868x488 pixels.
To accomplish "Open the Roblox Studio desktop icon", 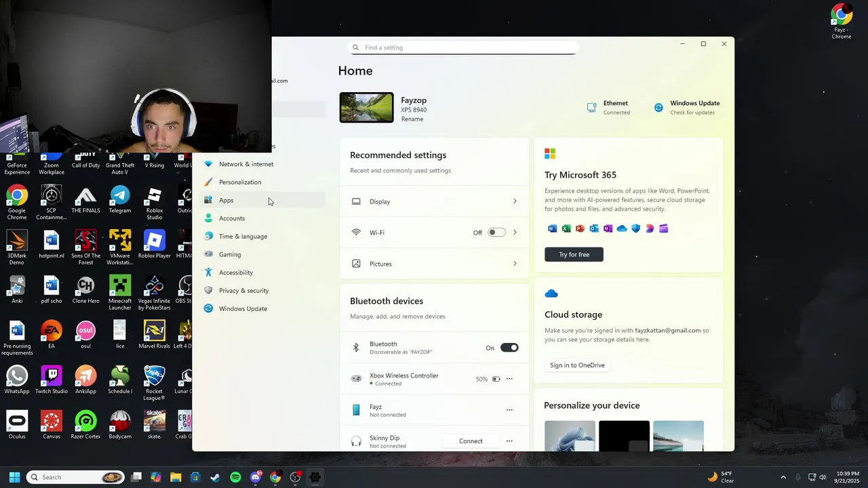I will pyautogui.click(x=155, y=203).
